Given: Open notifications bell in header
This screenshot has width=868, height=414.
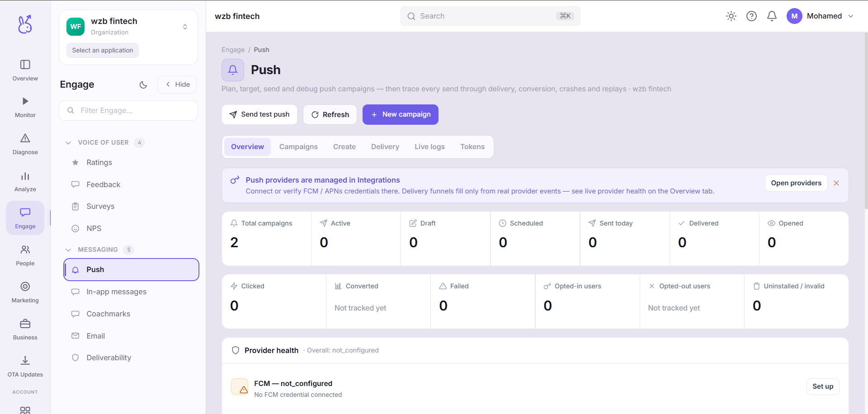Looking at the screenshot, I should [x=772, y=16].
